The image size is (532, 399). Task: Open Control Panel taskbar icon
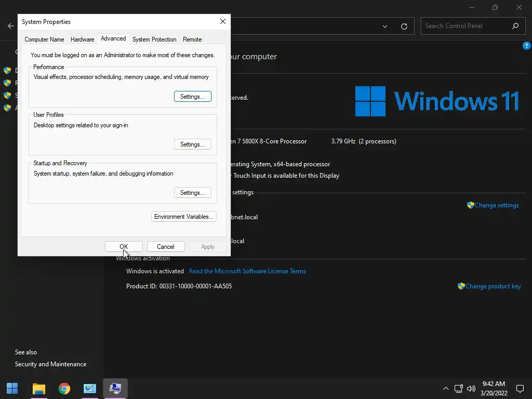(x=90, y=388)
